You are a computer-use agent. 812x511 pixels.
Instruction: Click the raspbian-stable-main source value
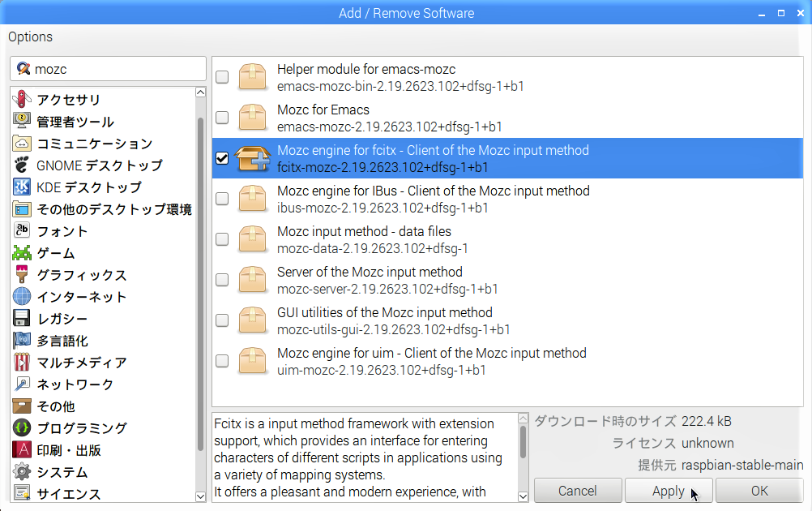coord(742,465)
